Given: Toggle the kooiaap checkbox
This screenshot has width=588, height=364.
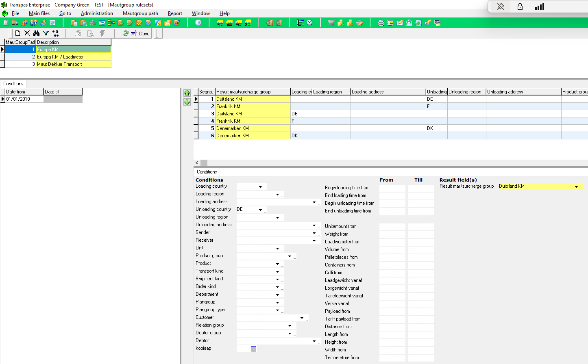Looking at the screenshot, I should coord(253,349).
